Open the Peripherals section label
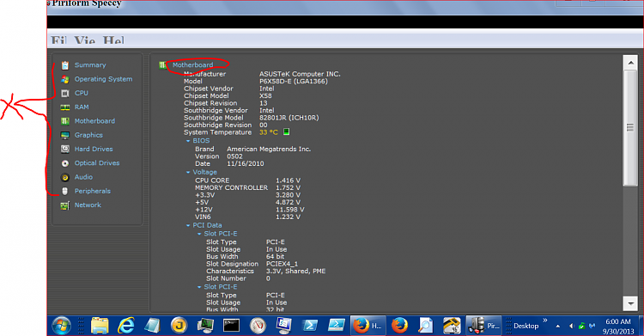644x336 pixels. click(93, 191)
